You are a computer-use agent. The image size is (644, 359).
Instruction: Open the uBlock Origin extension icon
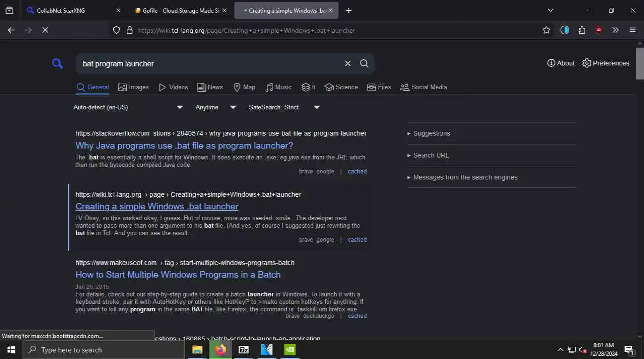[x=599, y=30]
